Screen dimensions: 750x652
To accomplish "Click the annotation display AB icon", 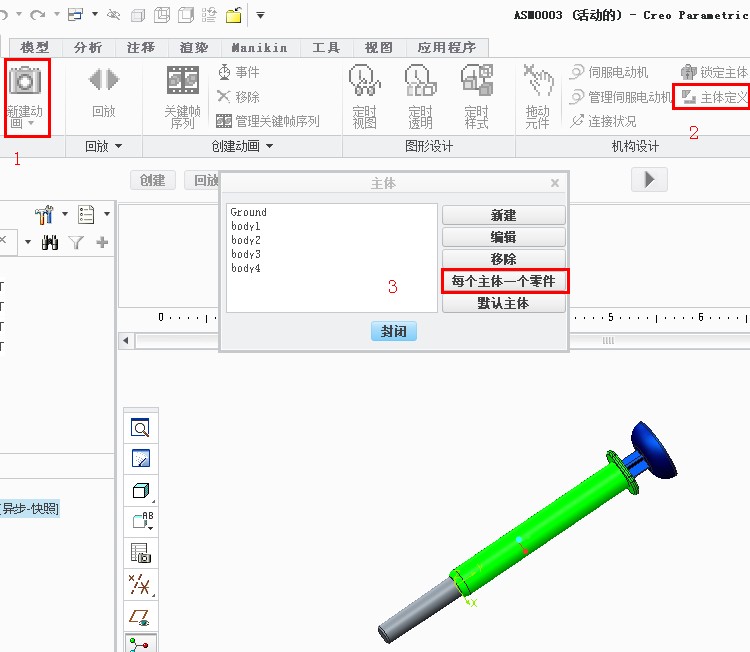I will (143, 519).
